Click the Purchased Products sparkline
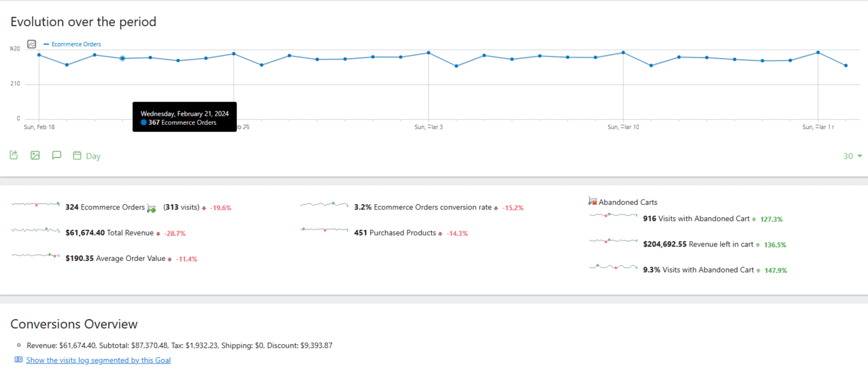Screen dimensions: 868x390 324,231
